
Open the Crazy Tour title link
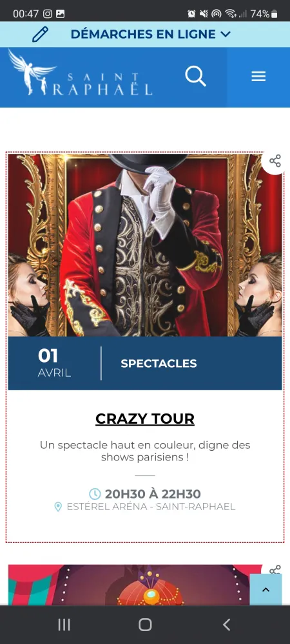(x=145, y=419)
